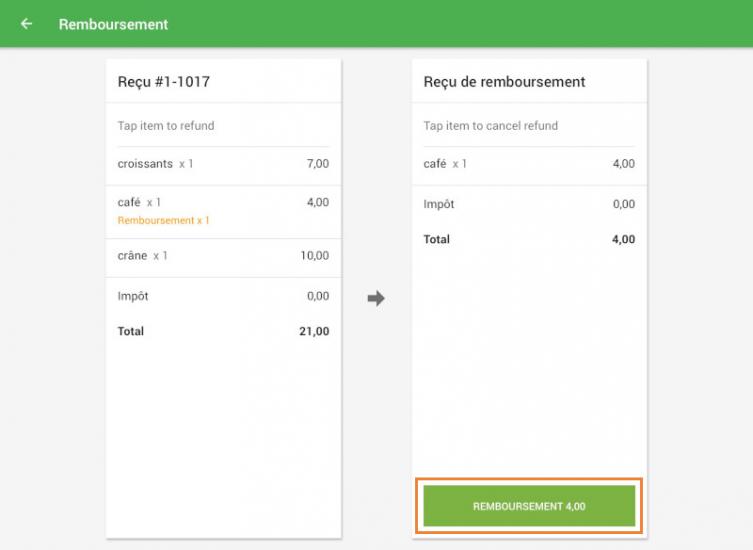Cancel refund of café in refund receipt
Screen dimensions: 753x550
pos(529,164)
